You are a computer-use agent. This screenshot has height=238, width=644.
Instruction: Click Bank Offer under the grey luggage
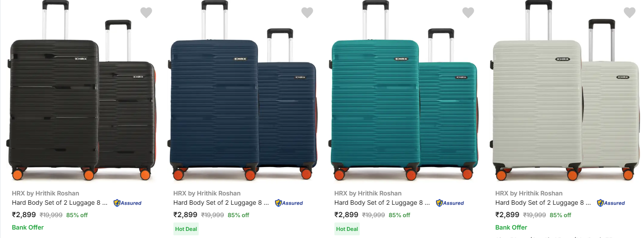[x=511, y=227]
